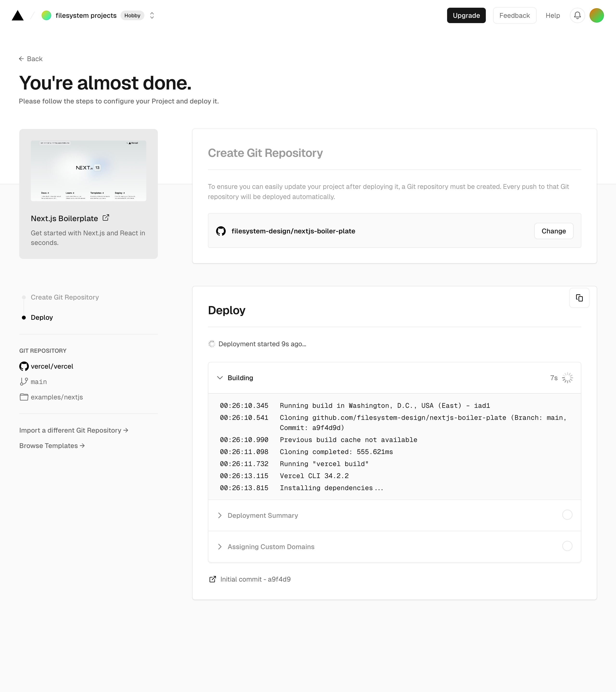Click the Building spinner indicator
Screen dimensions: 616x692
(568, 378)
